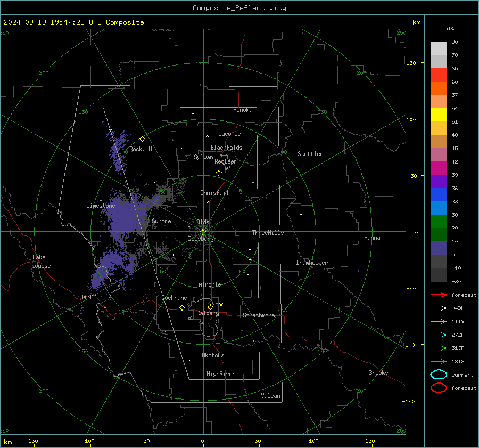Viewport: 479px width, 448px height.
Task: Click the Brooks label
Action: (x=378, y=373)
